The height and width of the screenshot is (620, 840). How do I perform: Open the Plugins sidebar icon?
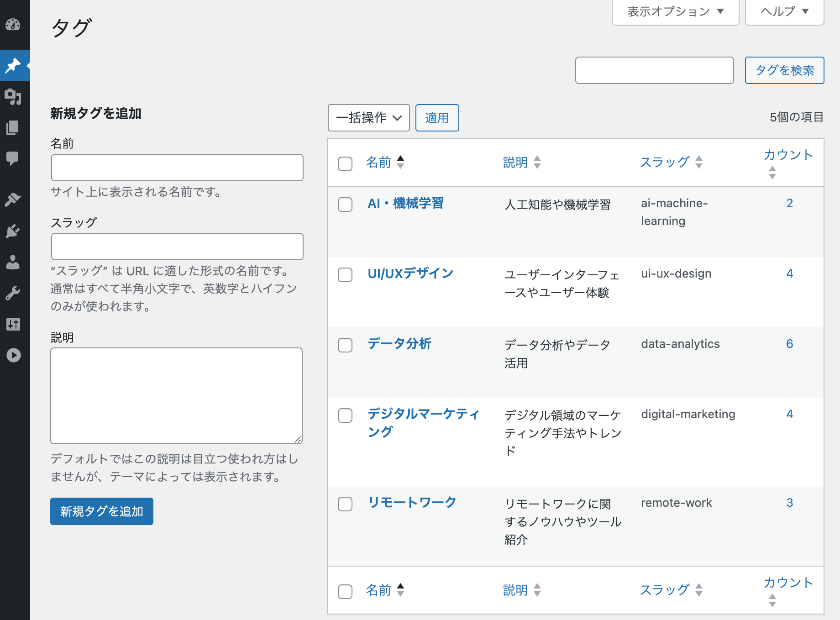pyautogui.click(x=13, y=231)
